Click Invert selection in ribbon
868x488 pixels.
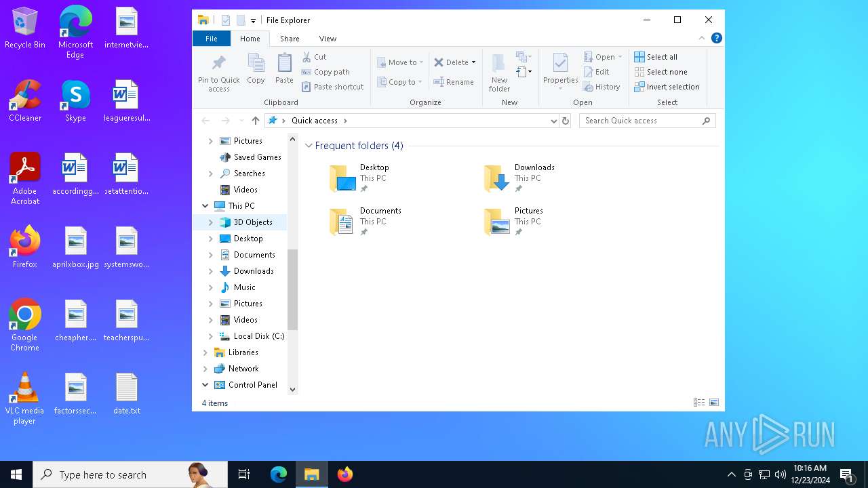(667, 87)
